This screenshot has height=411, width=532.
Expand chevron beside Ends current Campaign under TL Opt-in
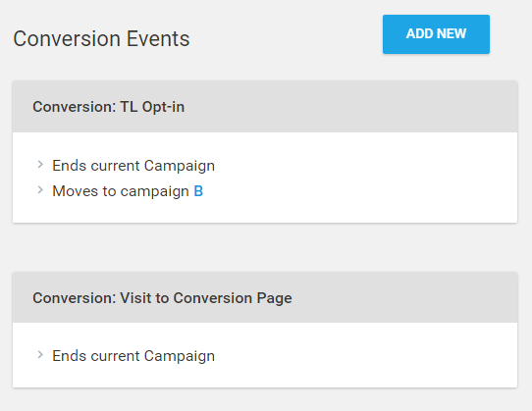point(40,165)
